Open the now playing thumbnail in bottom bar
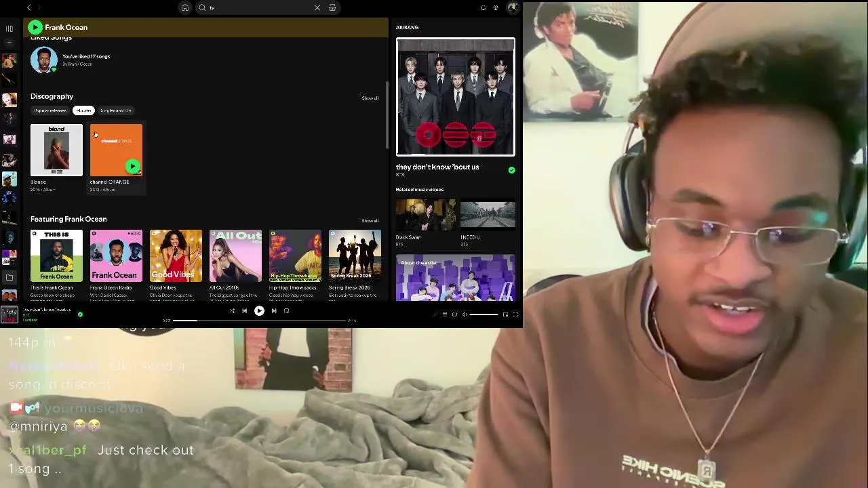This screenshot has width=868, height=488. (x=9, y=314)
